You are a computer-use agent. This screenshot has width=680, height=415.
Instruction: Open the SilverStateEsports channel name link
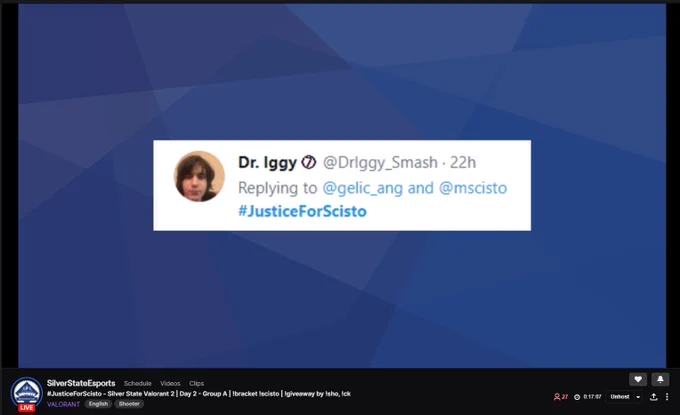81,383
